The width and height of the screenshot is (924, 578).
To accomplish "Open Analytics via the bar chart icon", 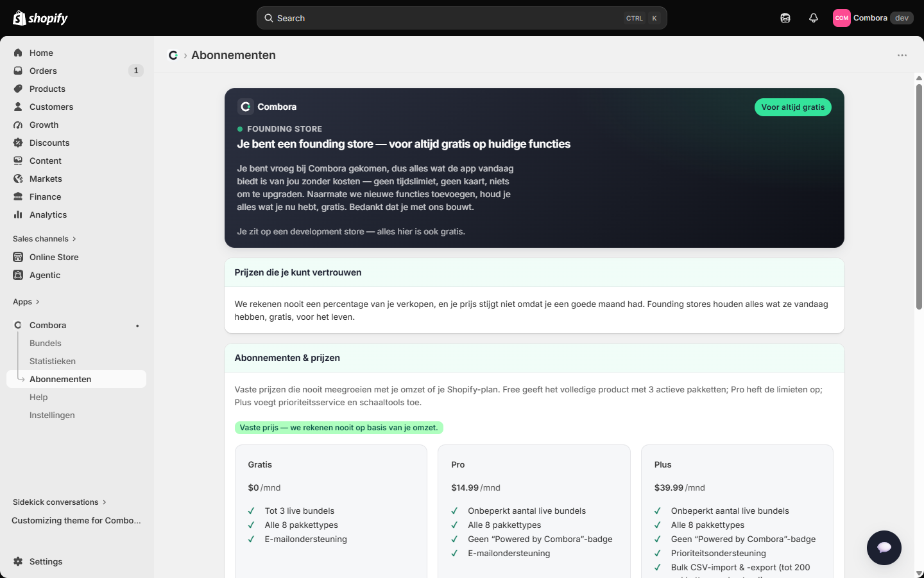I will pyautogui.click(x=18, y=215).
